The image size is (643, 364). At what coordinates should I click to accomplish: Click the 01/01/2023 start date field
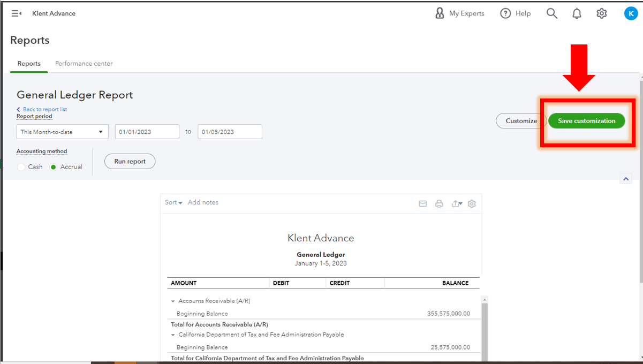tap(147, 131)
